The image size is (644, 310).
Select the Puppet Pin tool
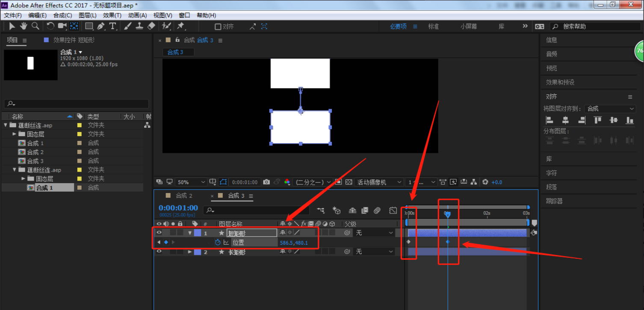click(180, 26)
